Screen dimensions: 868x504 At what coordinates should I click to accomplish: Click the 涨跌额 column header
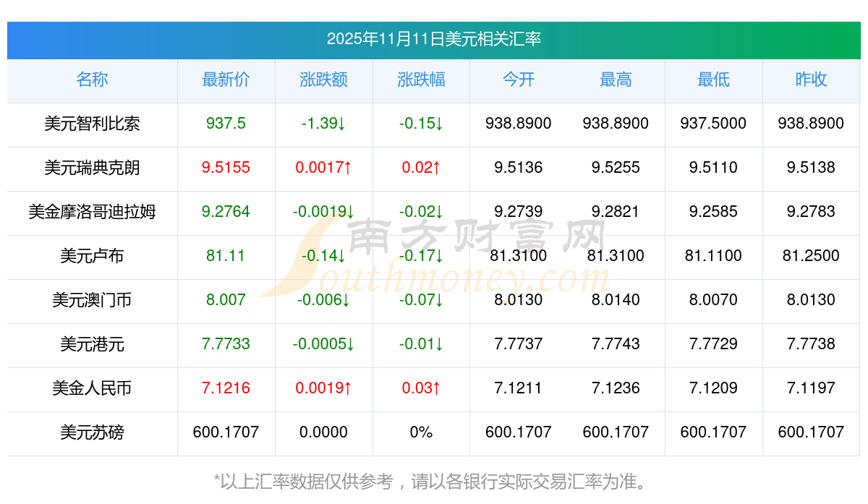323,80
